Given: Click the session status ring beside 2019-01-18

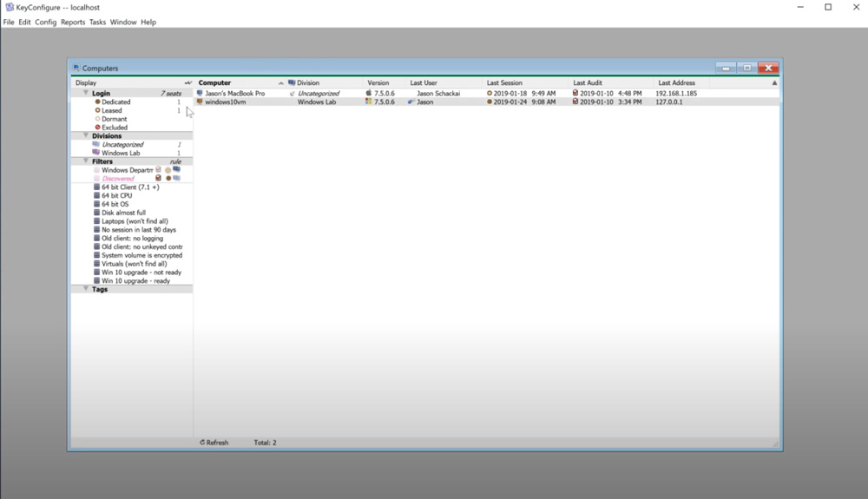Looking at the screenshot, I should (490, 93).
